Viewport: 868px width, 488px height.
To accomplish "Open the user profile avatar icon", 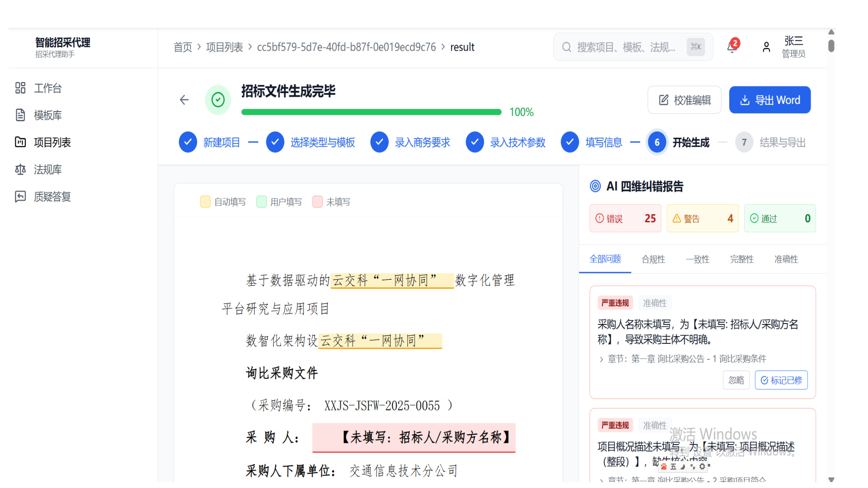I will [766, 47].
